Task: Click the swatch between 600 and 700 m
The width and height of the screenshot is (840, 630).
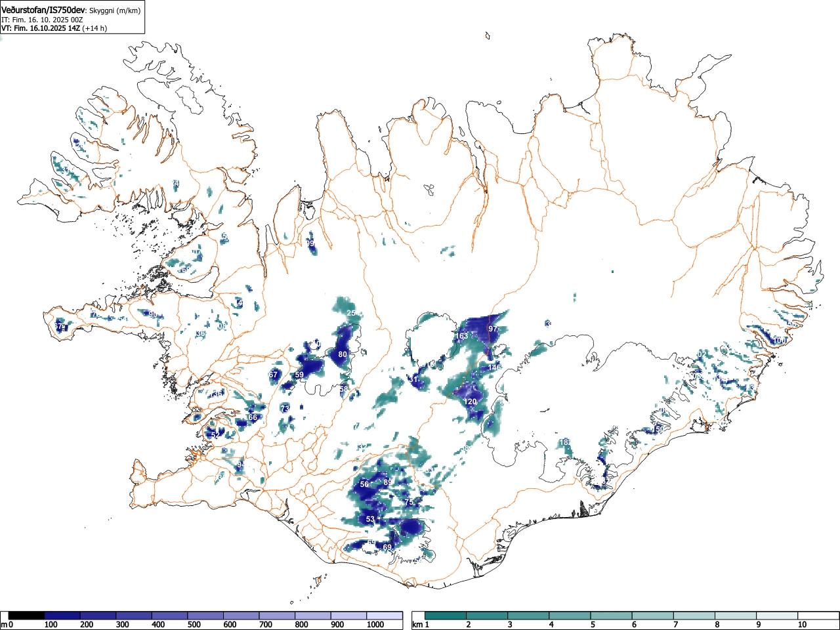Action: pyautogui.click(x=241, y=616)
